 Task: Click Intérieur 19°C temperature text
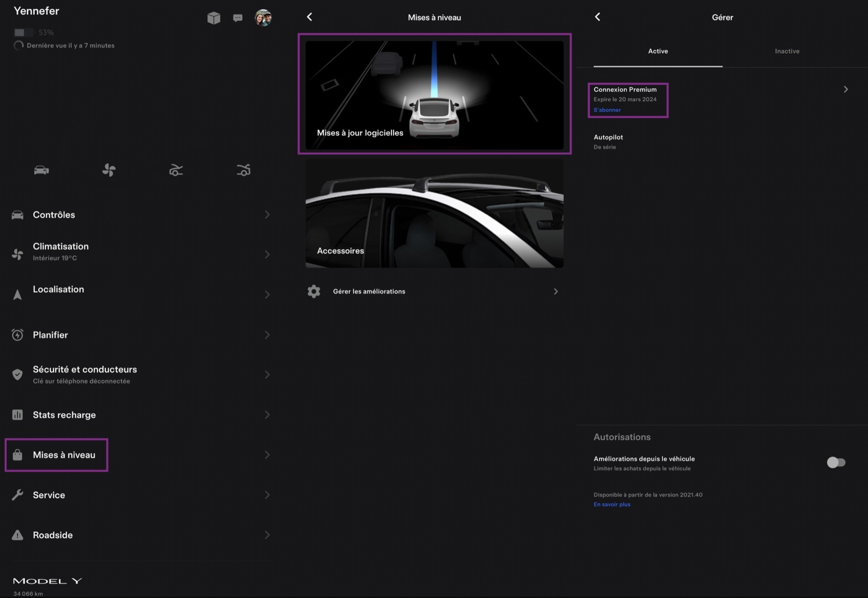55,258
